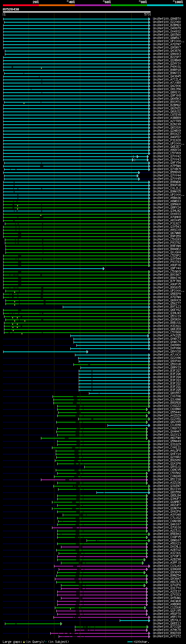Viewport: 186px width, 644px height.
Task: Select the UniRef100_P31927 row label
Action: coord(167,223)
